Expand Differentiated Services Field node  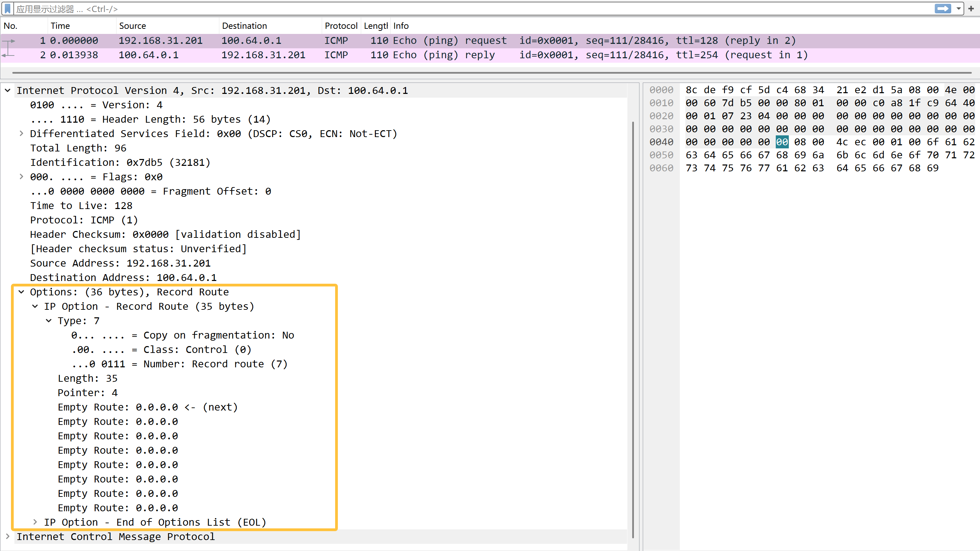pyautogui.click(x=21, y=134)
